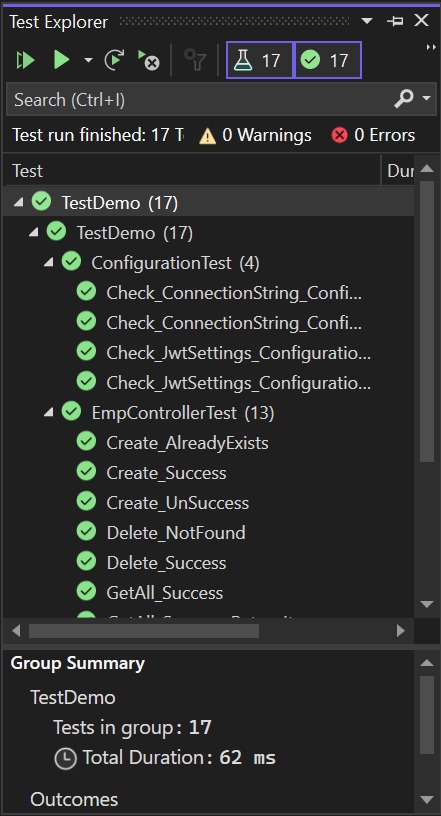Toggle the total tests flask filter showing 17
Screen dimensions: 441x816
click(260, 60)
